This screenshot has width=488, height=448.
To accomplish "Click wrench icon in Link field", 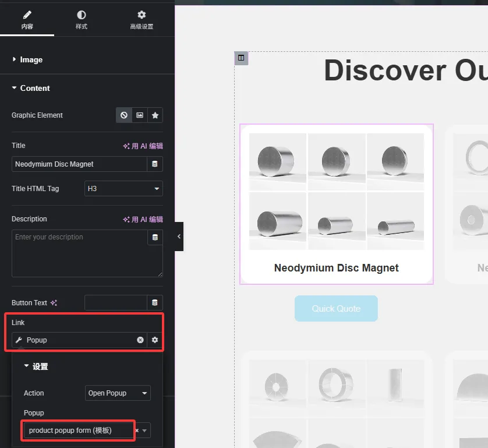I will (x=19, y=340).
